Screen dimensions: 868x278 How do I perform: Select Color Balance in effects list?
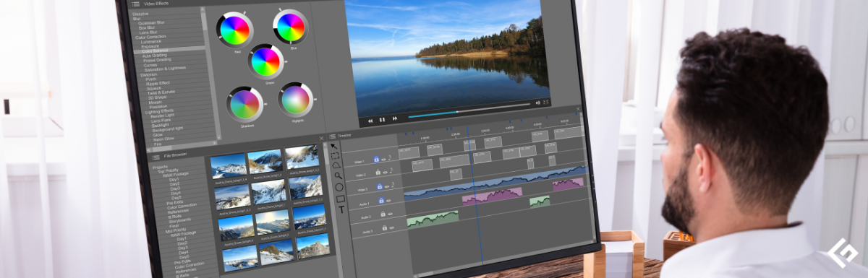point(155,51)
